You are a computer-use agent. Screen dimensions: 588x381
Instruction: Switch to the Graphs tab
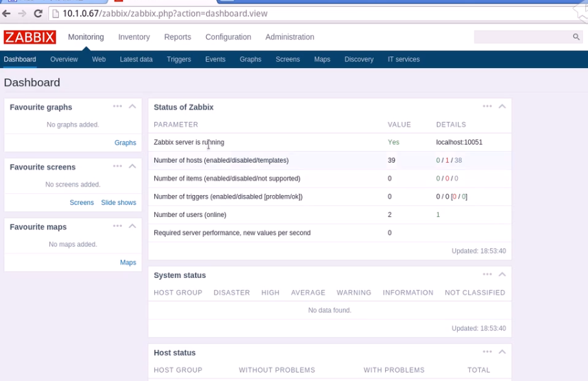(250, 59)
